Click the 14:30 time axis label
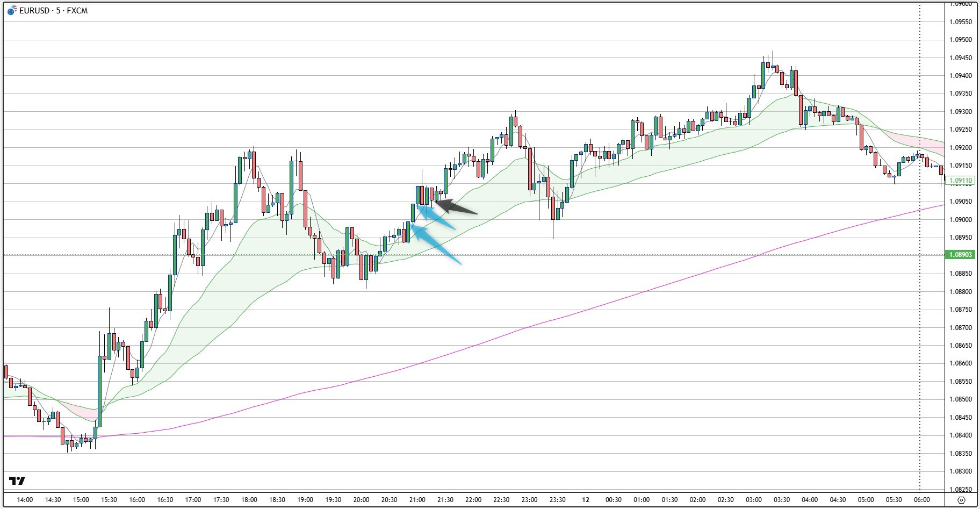980x509 pixels. point(53,500)
